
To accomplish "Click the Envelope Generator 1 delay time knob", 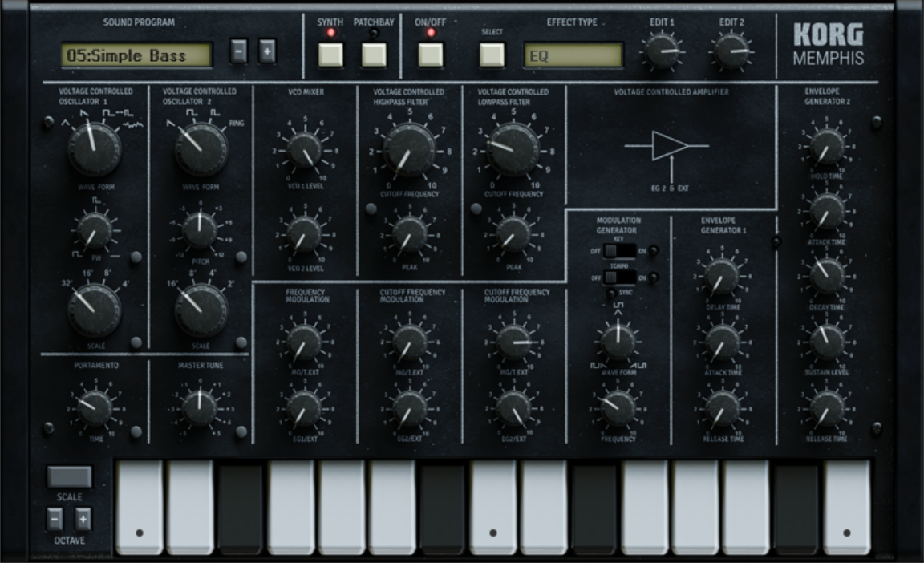I will (x=723, y=277).
